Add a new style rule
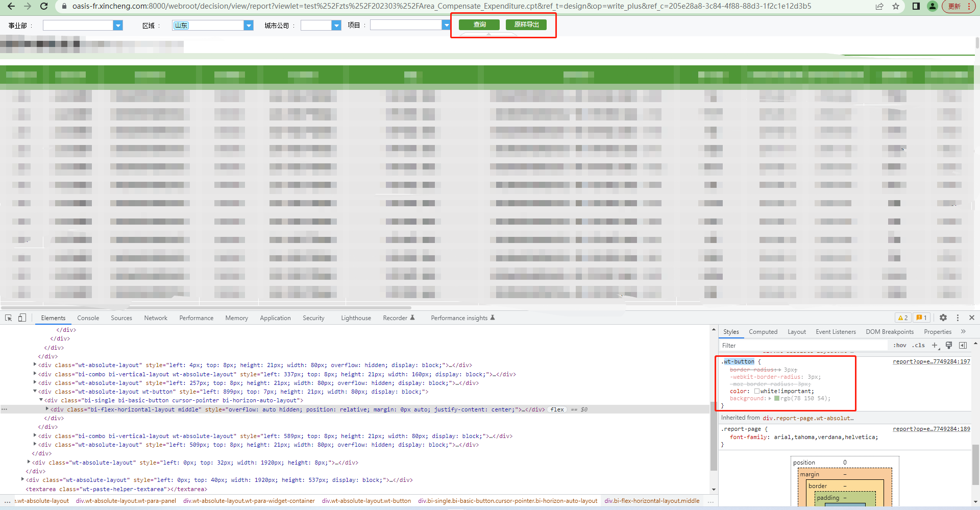 pos(935,346)
